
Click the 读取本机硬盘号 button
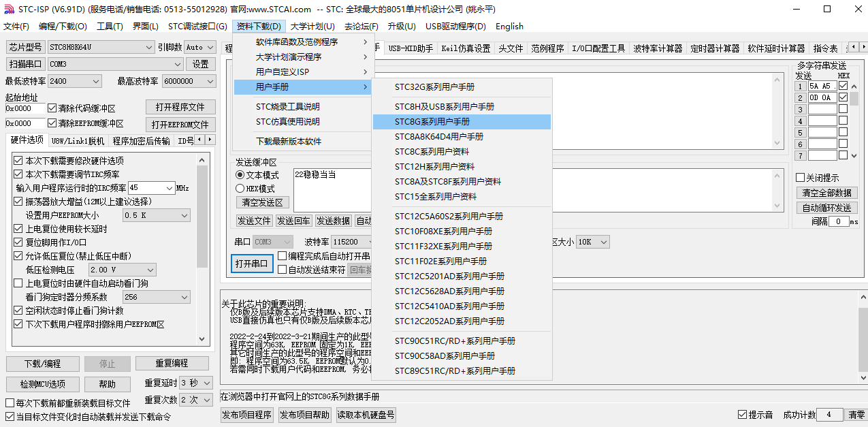[366, 415]
